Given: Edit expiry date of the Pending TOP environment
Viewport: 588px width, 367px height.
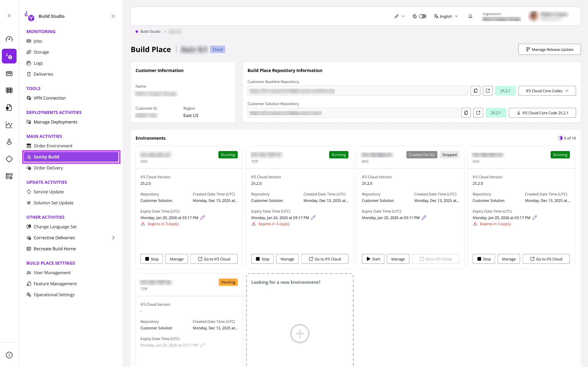Looking at the screenshot, I should coord(202,345).
